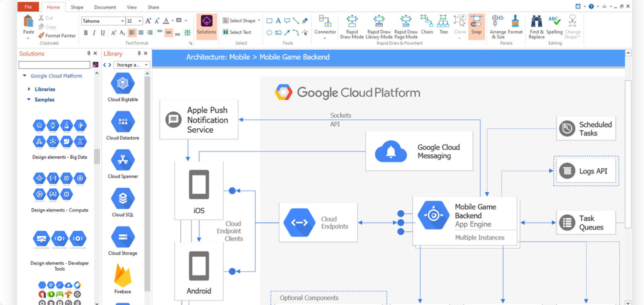Click the Tree tool

443,25
